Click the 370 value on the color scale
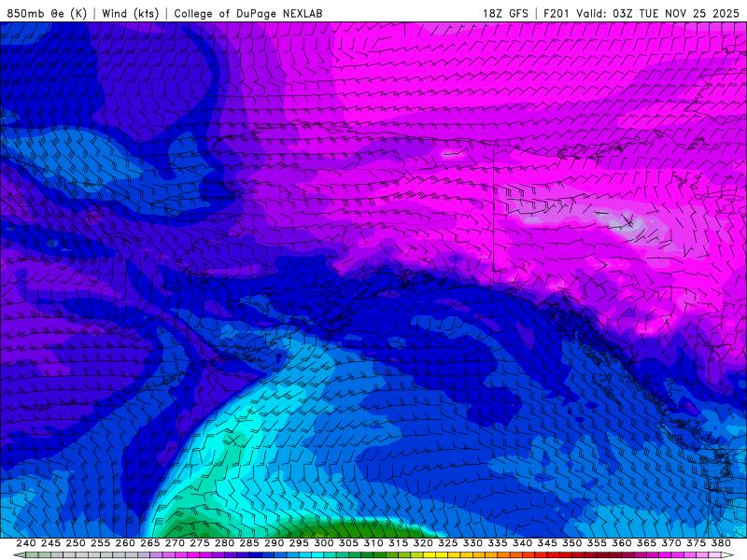The height and width of the screenshot is (560, 747). [671, 543]
